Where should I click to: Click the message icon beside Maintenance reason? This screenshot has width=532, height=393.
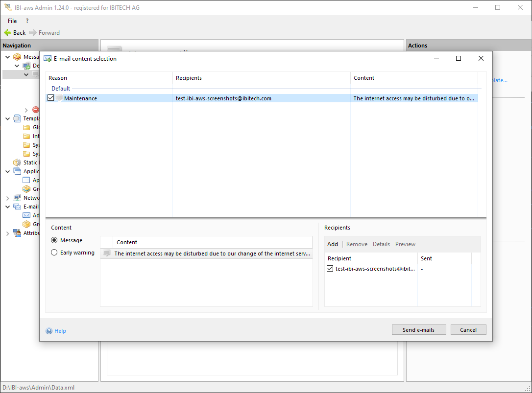click(59, 98)
